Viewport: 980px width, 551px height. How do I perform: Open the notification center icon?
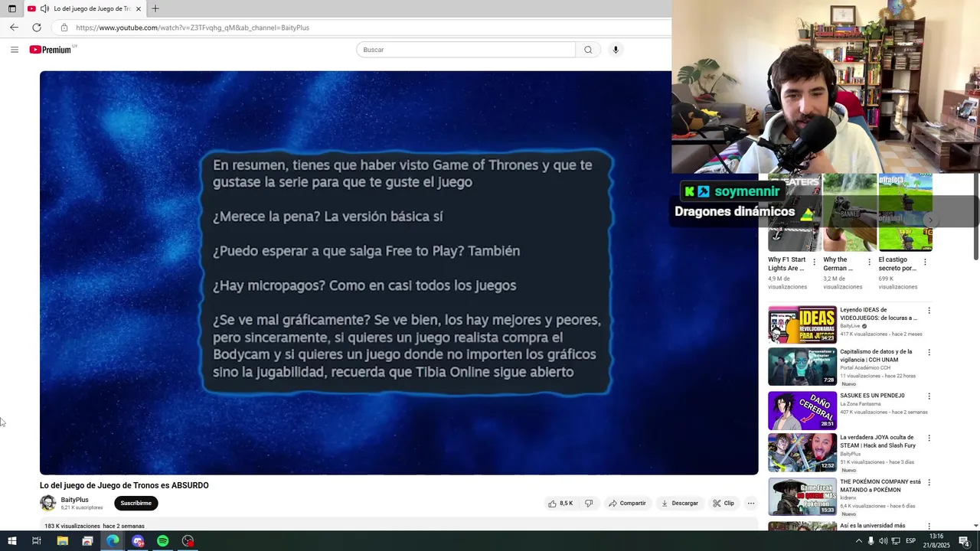(x=965, y=541)
